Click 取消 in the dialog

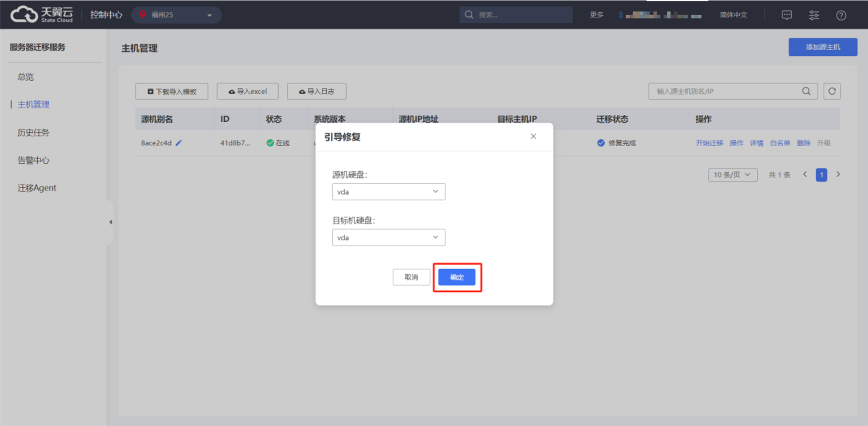pyautogui.click(x=411, y=277)
